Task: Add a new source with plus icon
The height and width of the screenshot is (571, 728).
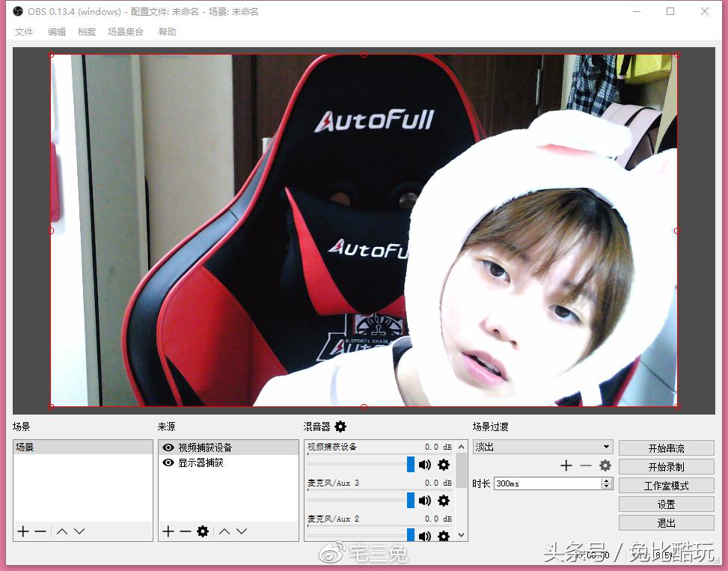Action: [x=168, y=531]
